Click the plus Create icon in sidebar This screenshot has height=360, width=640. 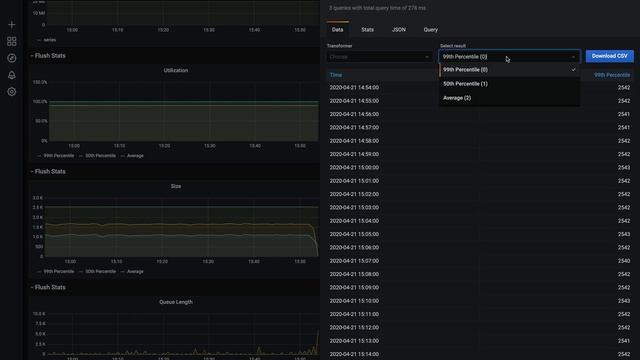[x=11, y=25]
